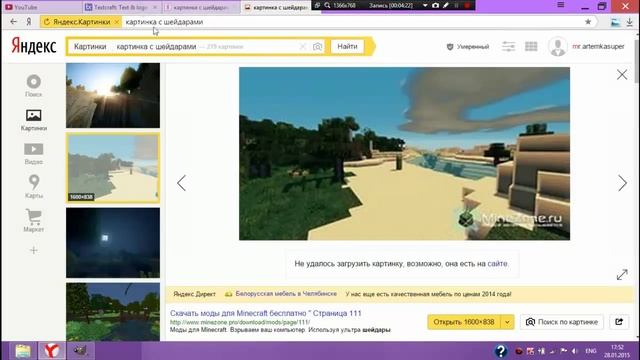Image resolution: width=640 pixels, height=360 pixels.
Task: Click the browser address bar text
Action: [164, 22]
